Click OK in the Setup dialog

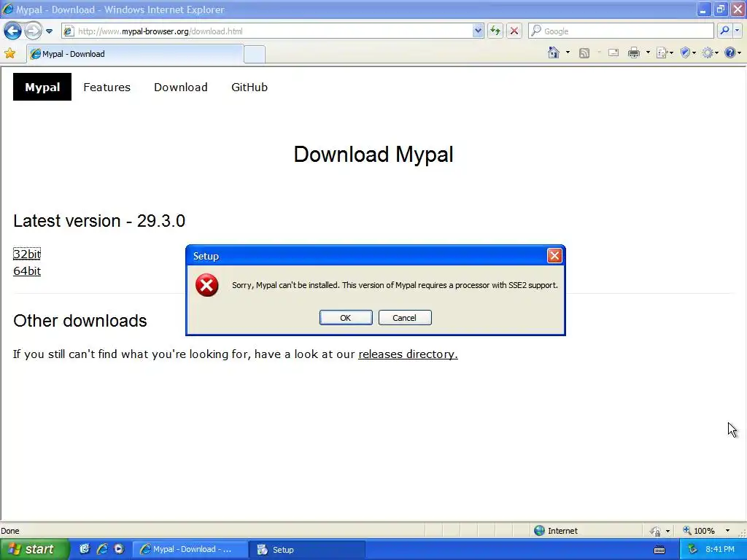(346, 318)
